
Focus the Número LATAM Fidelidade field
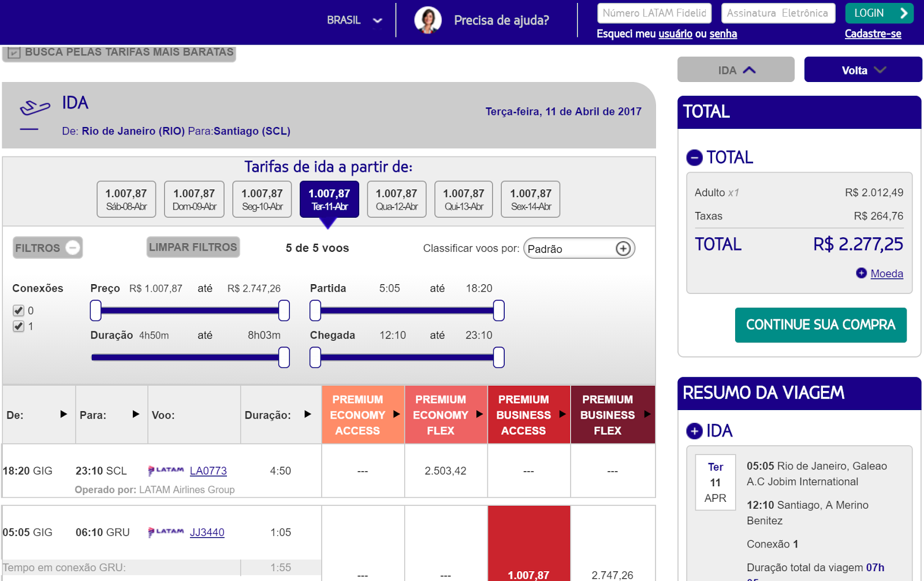pyautogui.click(x=654, y=13)
